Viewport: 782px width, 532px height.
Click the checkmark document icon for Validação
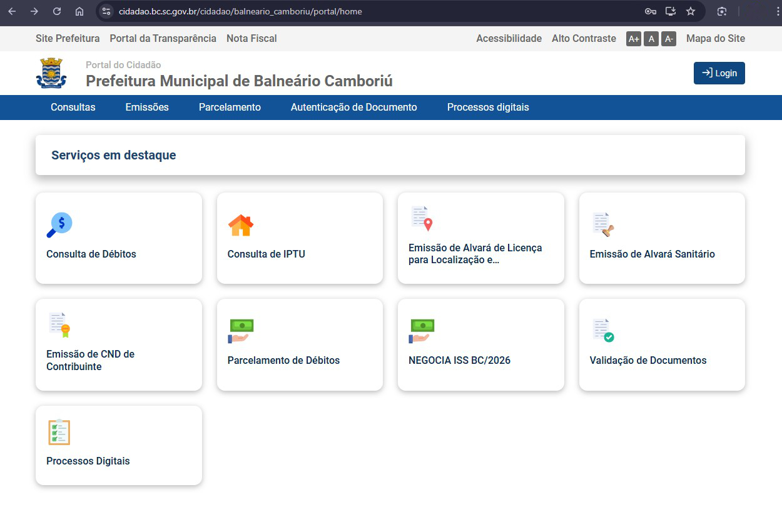coord(603,331)
